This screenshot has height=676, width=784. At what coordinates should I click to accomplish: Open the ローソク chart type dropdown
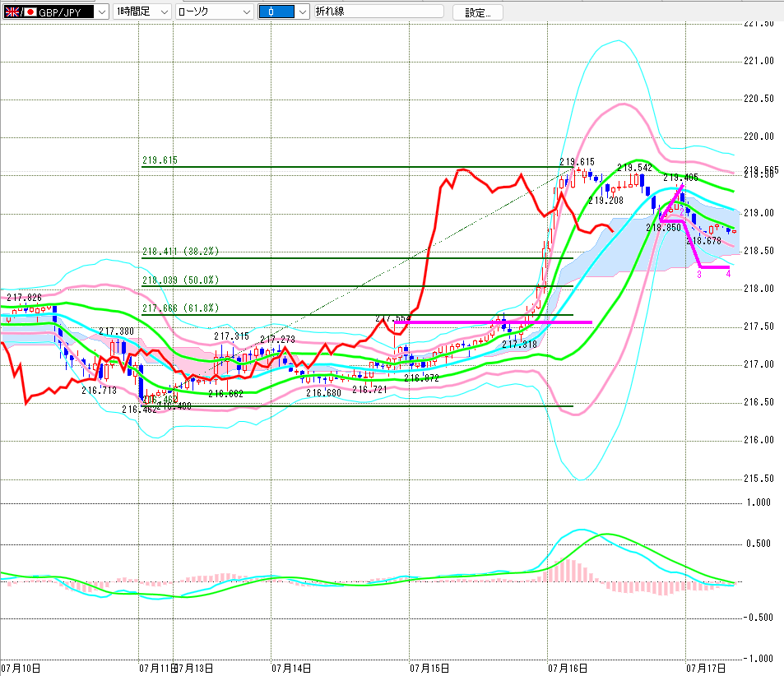coord(247,12)
